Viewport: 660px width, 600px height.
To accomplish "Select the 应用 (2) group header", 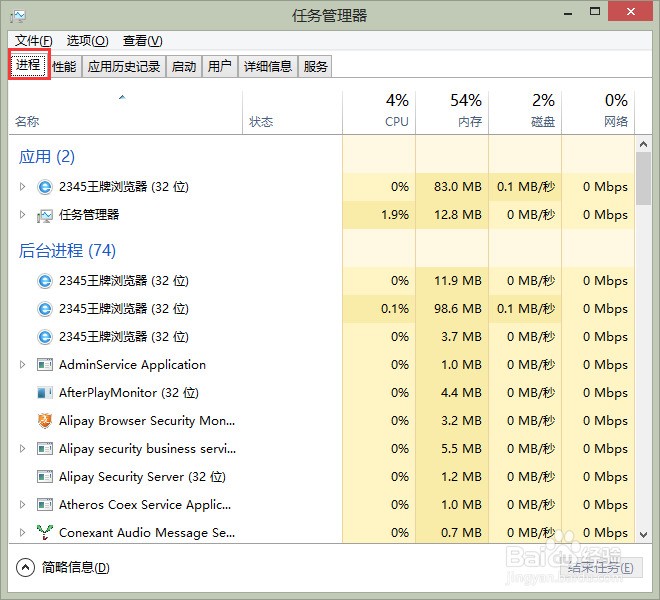I will pos(47,157).
